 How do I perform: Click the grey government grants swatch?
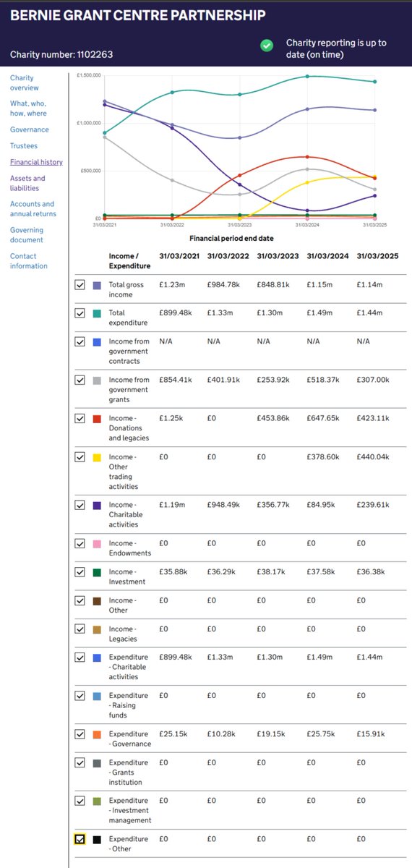point(97,380)
